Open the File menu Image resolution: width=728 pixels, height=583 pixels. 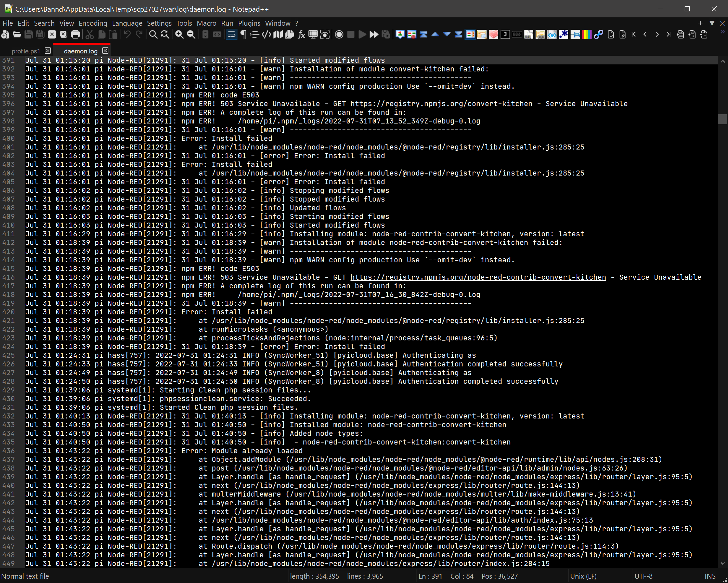[x=8, y=23]
